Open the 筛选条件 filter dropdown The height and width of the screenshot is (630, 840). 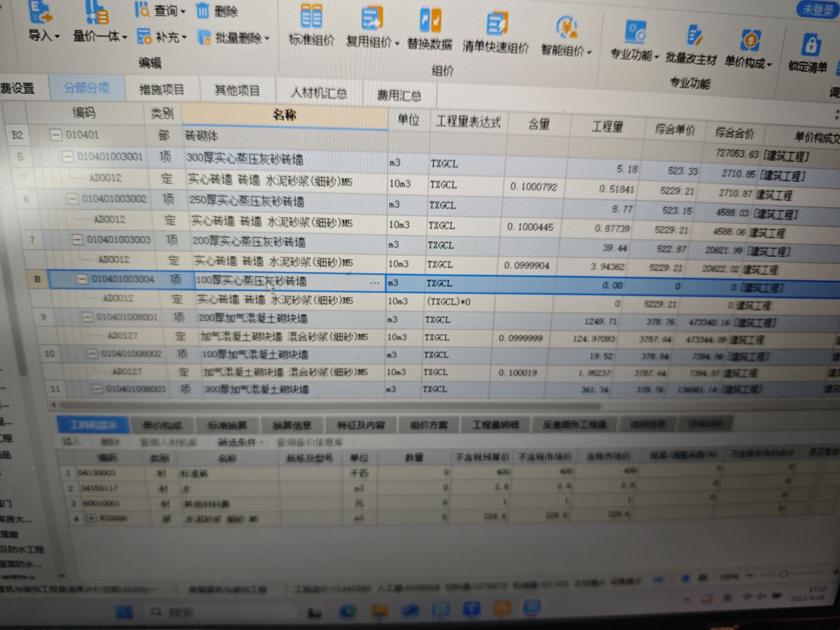tap(241, 442)
